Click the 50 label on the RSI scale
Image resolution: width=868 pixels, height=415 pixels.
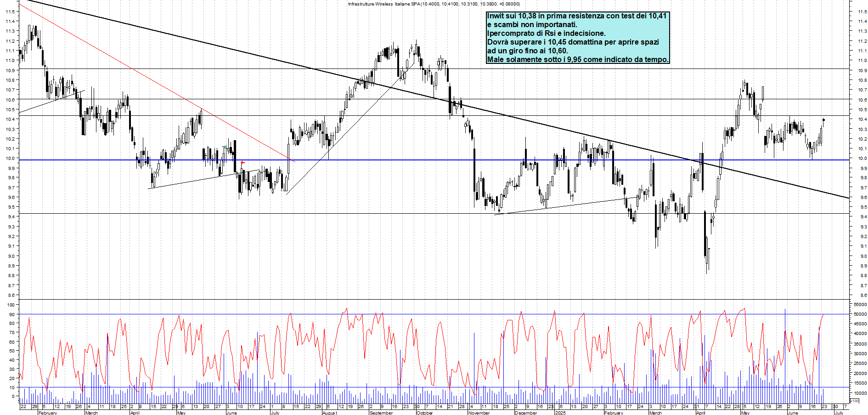pyautogui.click(x=11, y=351)
